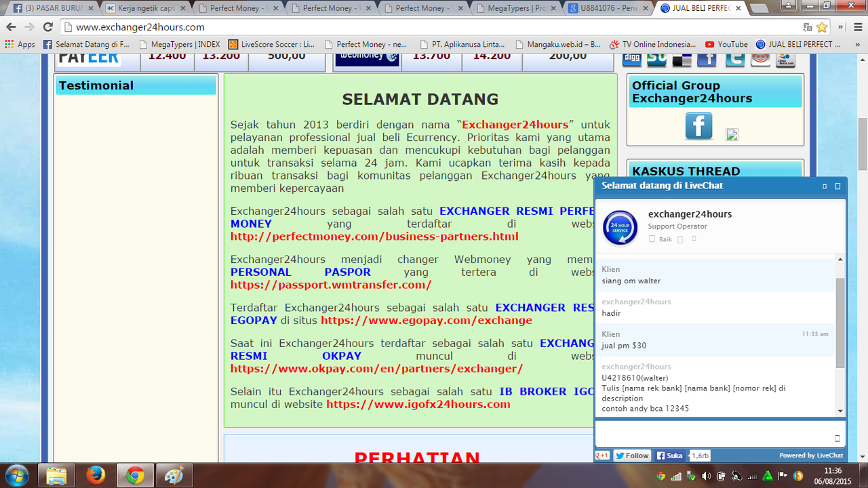The height and width of the screenshot is (488, 868).
Task: Share page via Twitter icon
Action: click(x=734, y=59)
